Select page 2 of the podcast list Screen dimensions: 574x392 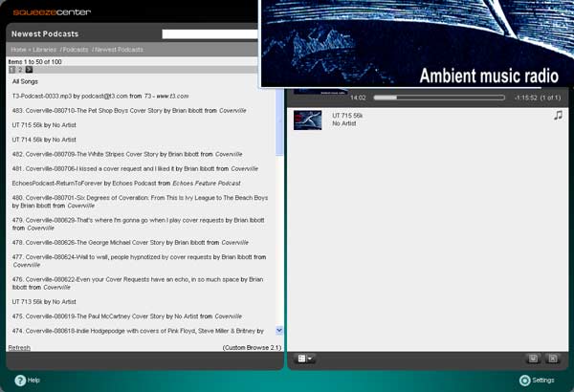tap(20, 70)
